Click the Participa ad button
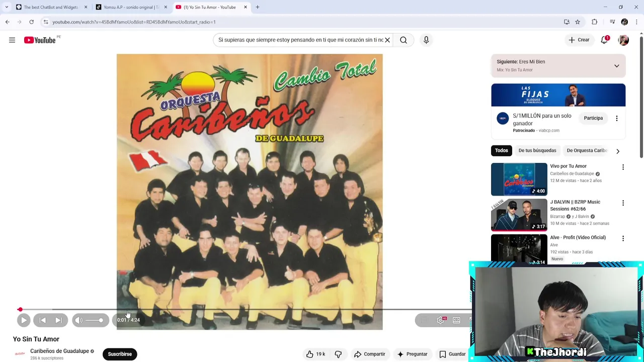This screenshot has height=362, width=644. coord(593,118)
